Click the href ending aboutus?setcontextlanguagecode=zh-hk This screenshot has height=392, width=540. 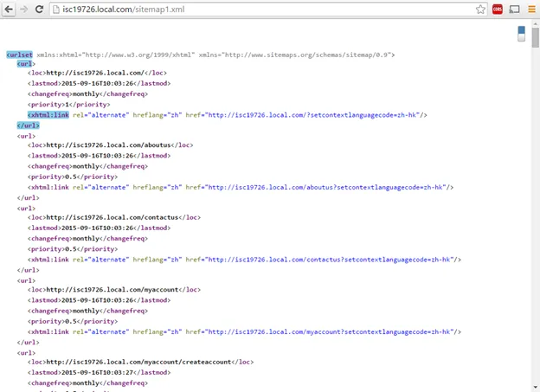[325, 188]
